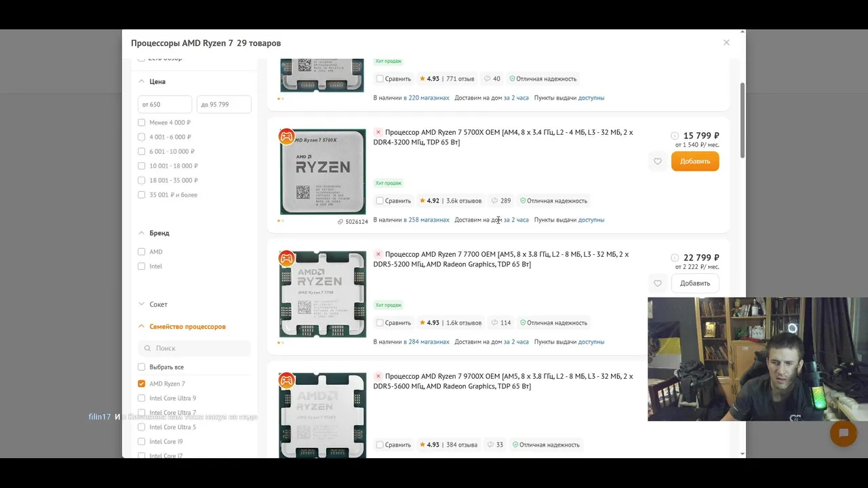
Task: Click gamepad badge on Ryzen 7 7700 image
Action: [287, 259]
